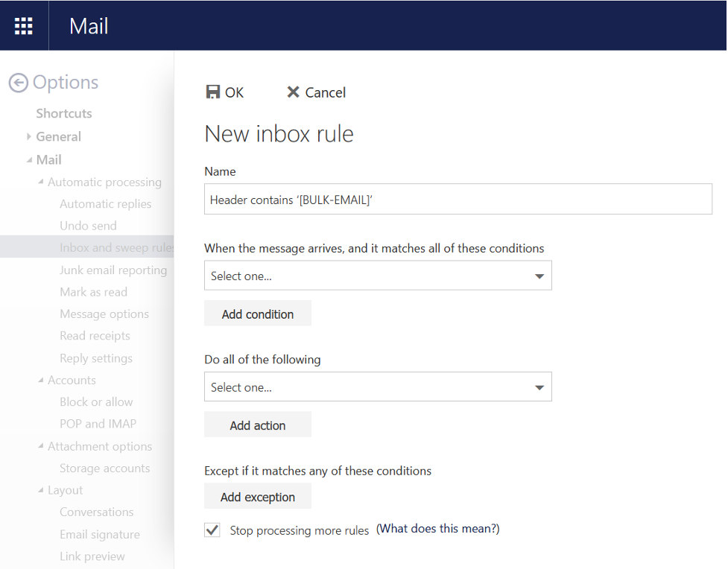
Task: Click the Cancel X icon
Action: (293, 92)
